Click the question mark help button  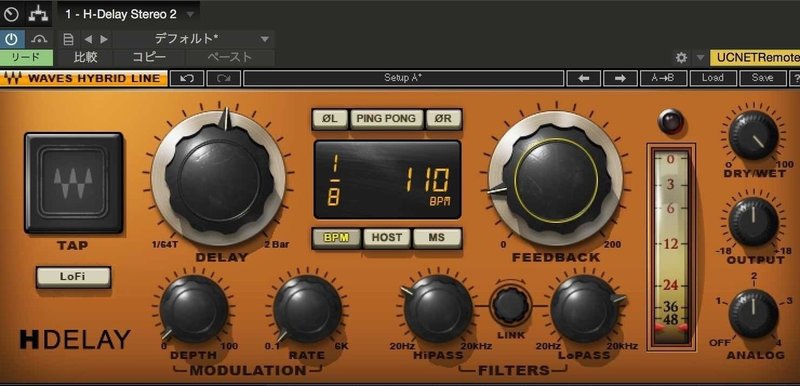(795, 78)
